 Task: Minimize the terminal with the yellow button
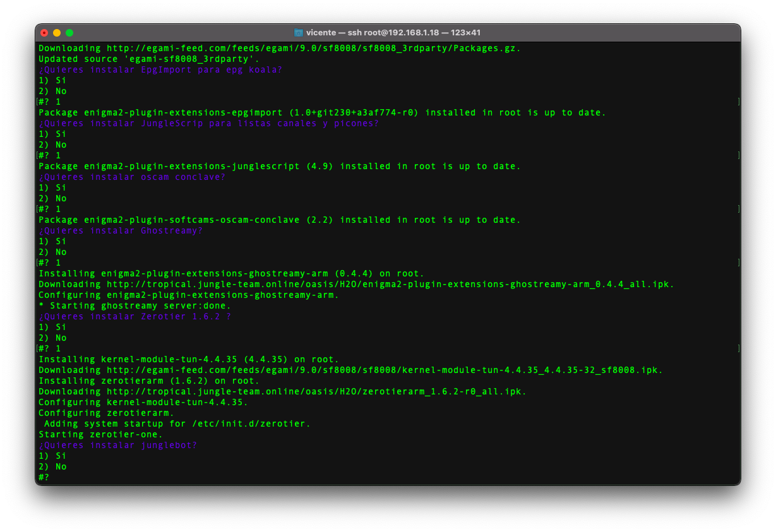57,33
